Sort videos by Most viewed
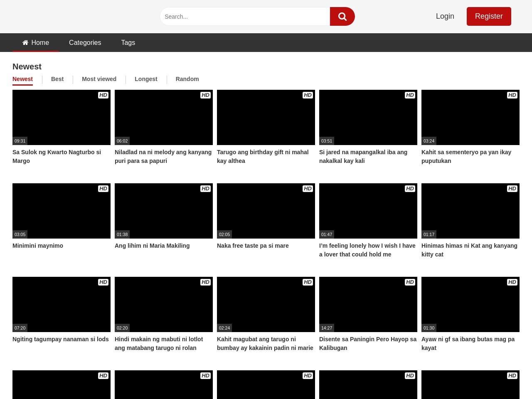 99,79
